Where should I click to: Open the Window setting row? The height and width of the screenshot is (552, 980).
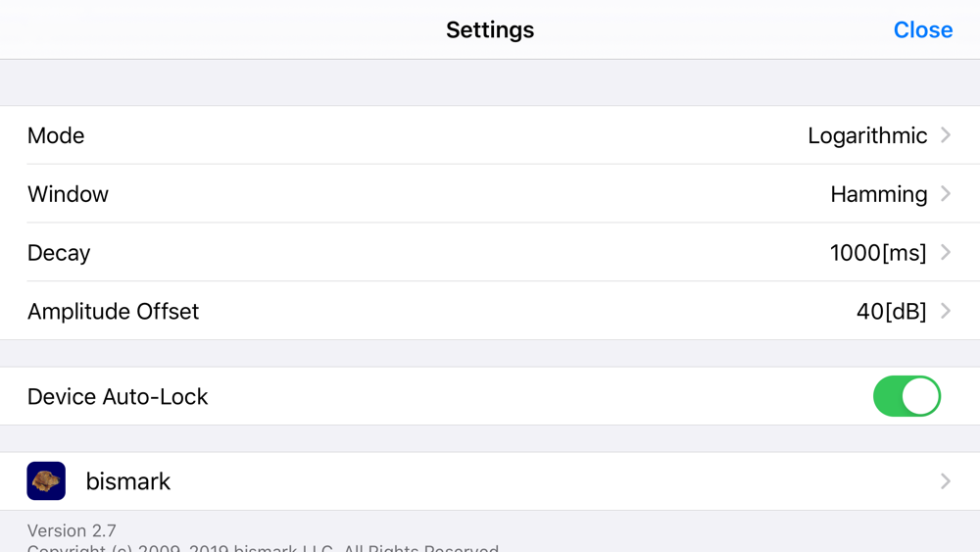490,194
